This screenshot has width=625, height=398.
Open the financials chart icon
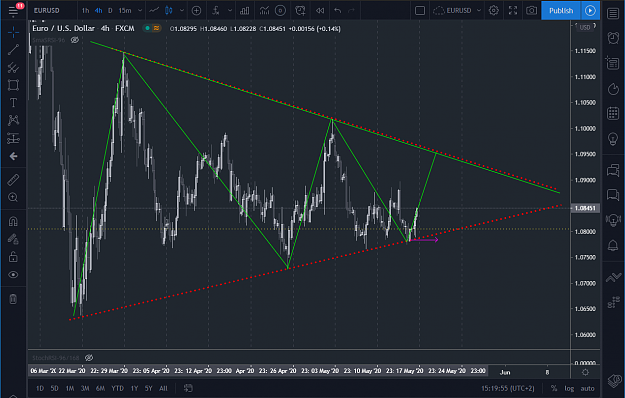coord(264,11)
